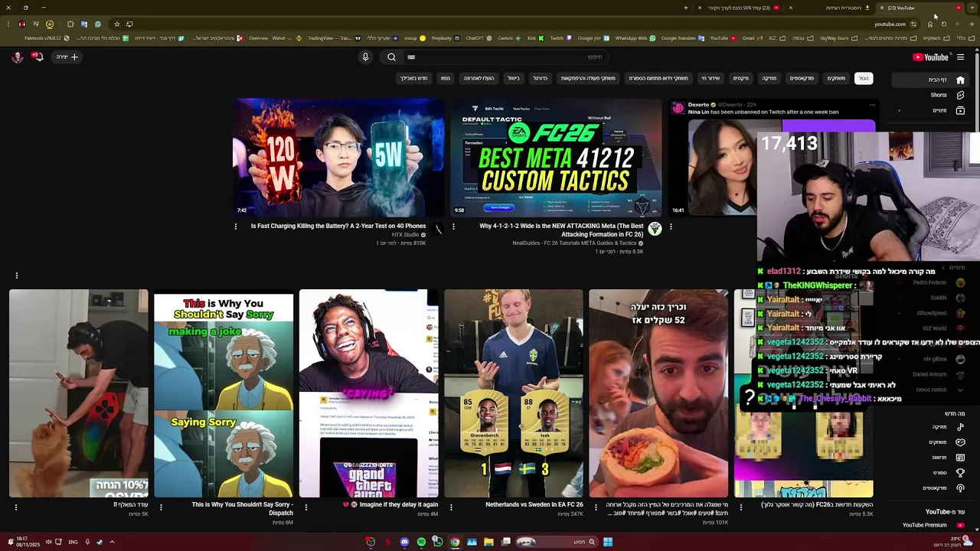Open Discord from the taskbar
The height and width of the screenshot is (551, 980).
(404, 542)
